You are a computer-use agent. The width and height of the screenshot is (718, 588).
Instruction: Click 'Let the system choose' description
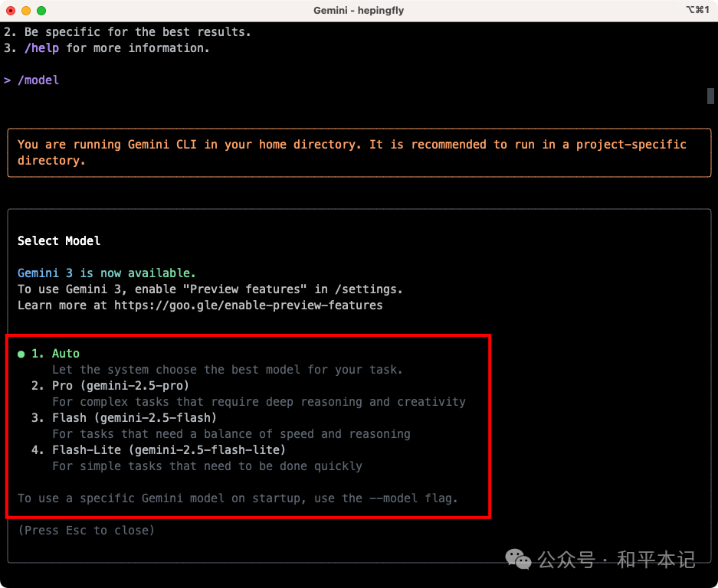[x=227, y=370]
